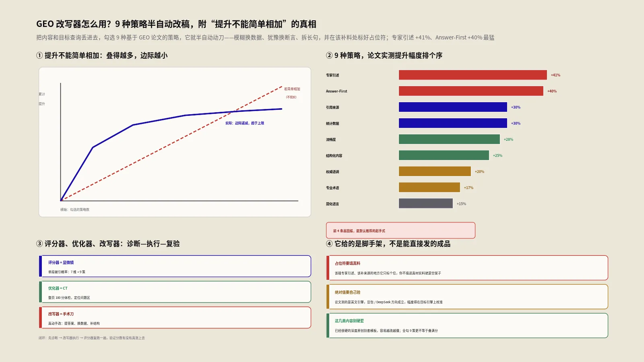The width and height of the screenshot is (644, 362).
Task: Click the "引用来源" row label
Action: 332,107
